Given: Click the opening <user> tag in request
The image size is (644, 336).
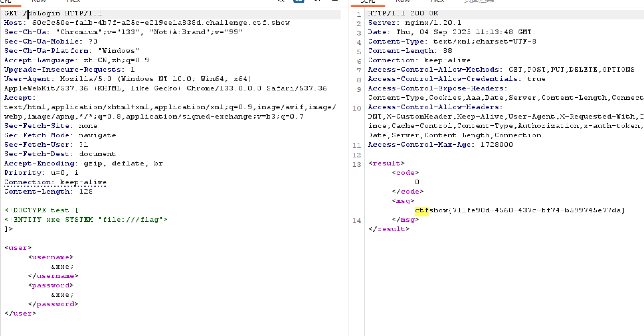Looking at the screenshot, I should pos(18,248).
